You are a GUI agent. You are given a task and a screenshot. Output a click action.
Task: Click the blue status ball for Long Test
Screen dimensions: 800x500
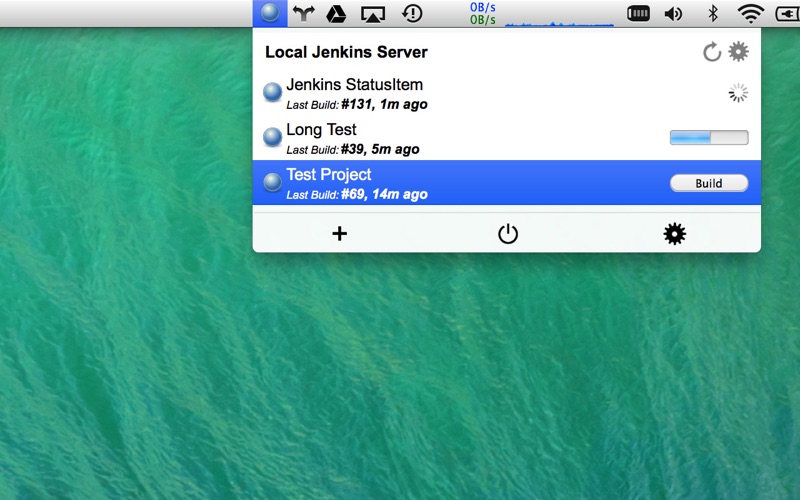click(272, 137)
